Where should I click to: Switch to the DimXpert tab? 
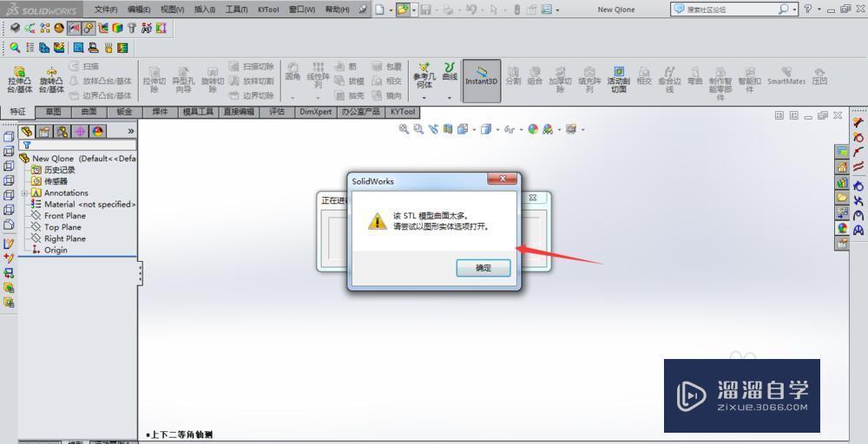tap(316, 112)
